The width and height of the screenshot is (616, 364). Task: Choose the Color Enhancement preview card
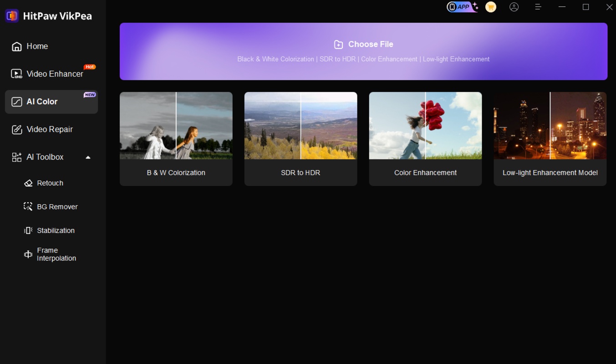pos(425,139)
